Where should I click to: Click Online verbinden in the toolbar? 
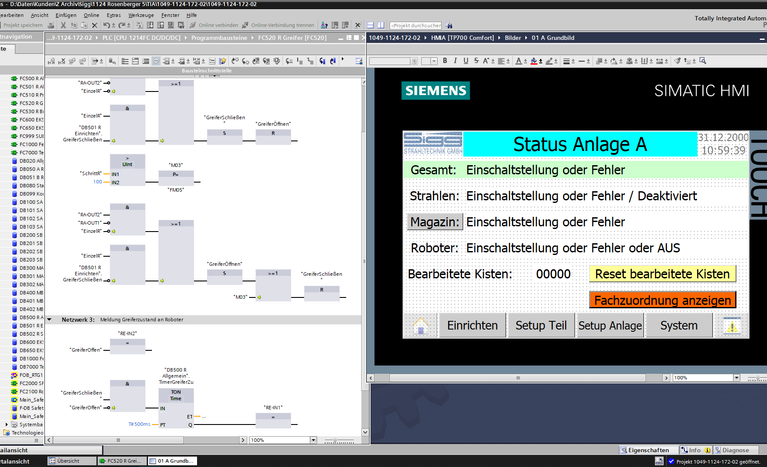(214, 25)
